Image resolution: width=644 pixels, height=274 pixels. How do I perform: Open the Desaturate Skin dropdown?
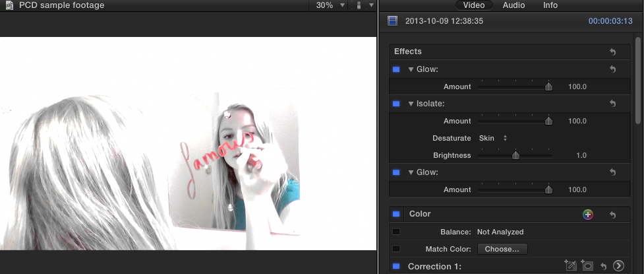point(493,138)
